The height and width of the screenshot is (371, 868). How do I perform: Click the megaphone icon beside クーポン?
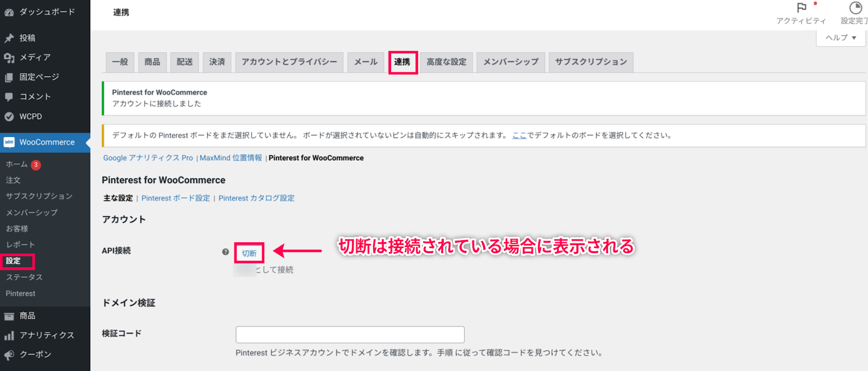(x=9, y=355)
